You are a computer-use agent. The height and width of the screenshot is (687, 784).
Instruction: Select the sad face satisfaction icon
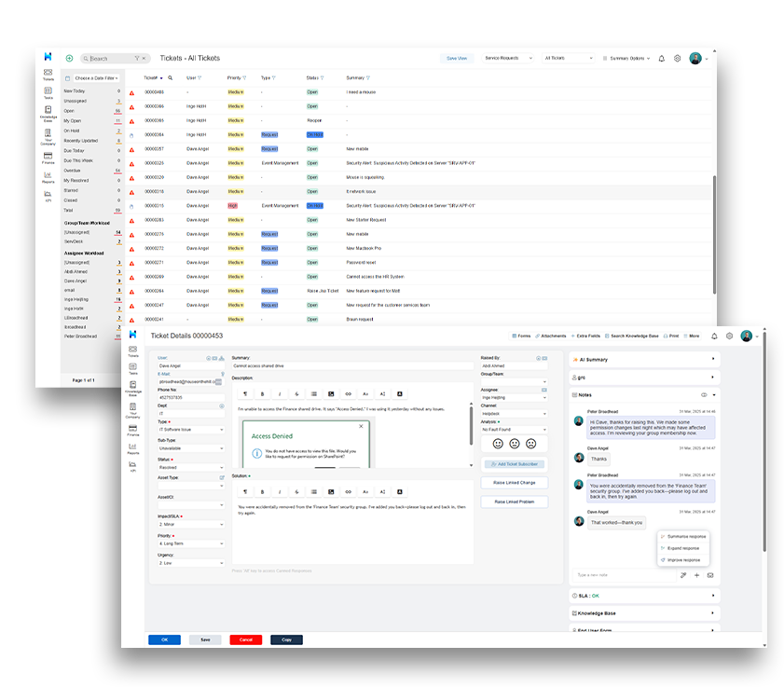pos(531,444)
